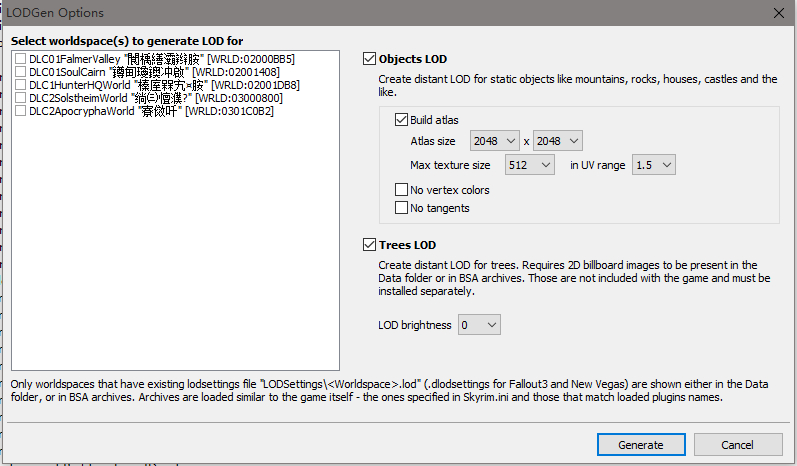Open the Atlas size height dropdown
The height and width of the screenshot is (466, 797).
tap(558, 141)
